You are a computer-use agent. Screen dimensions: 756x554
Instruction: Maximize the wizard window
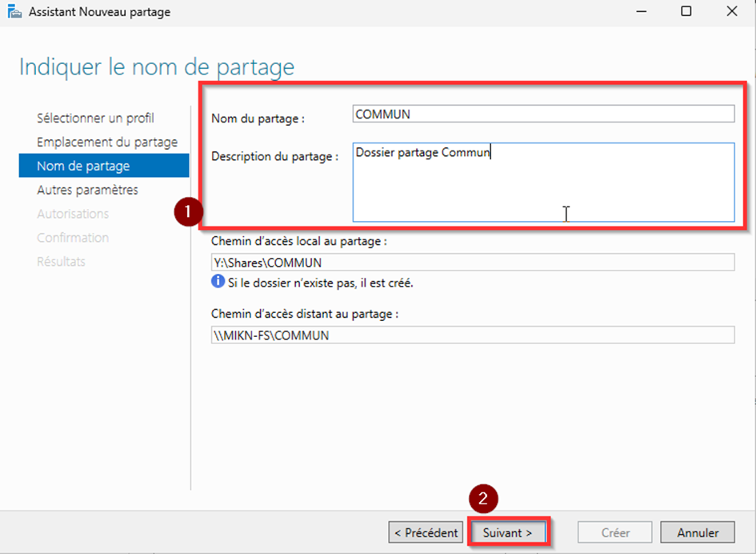coord(686,12)
